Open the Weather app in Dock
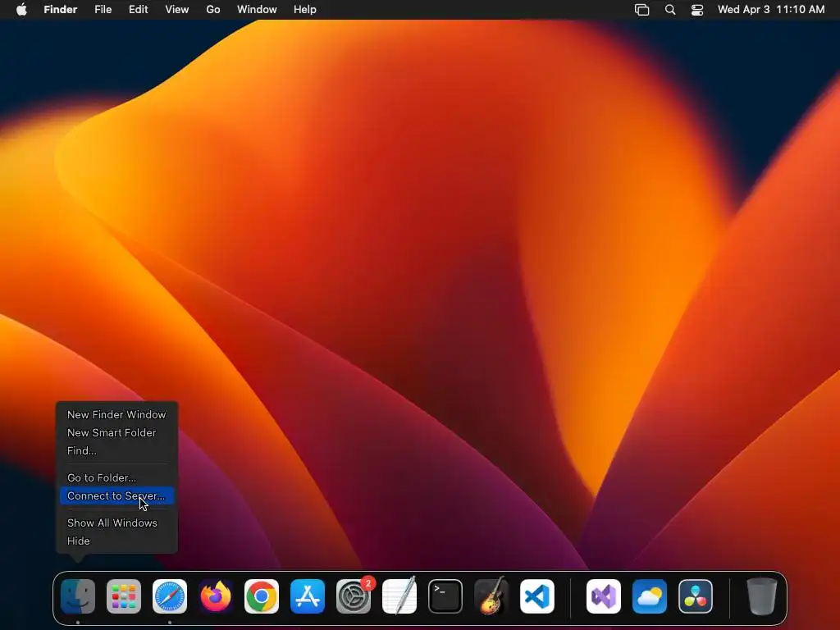840x630 pixels. (650, 596)
